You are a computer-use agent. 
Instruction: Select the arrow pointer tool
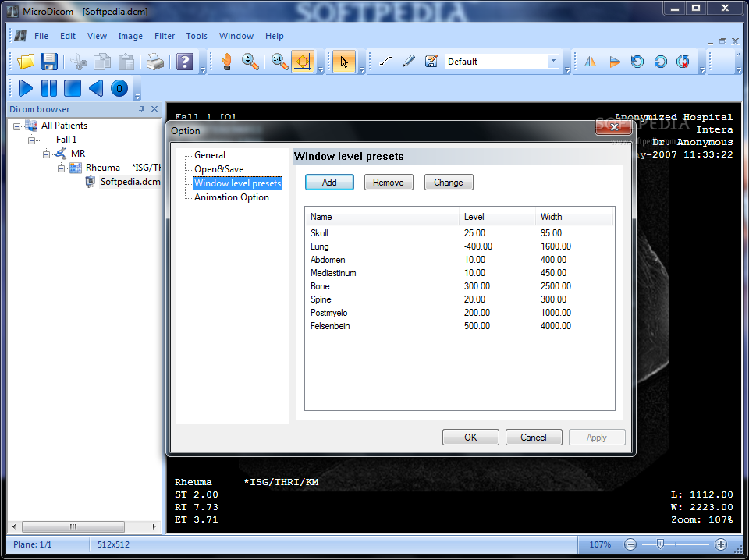344,62
